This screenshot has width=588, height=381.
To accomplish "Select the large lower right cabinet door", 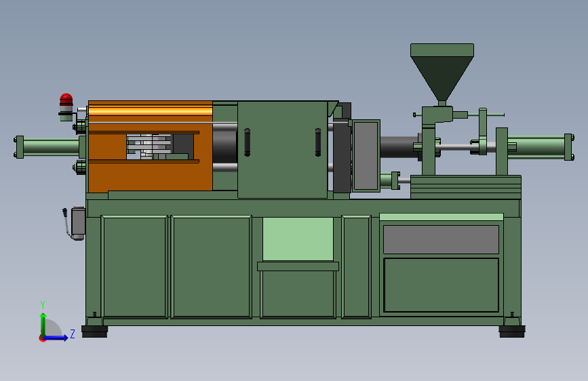I will 441,285.
